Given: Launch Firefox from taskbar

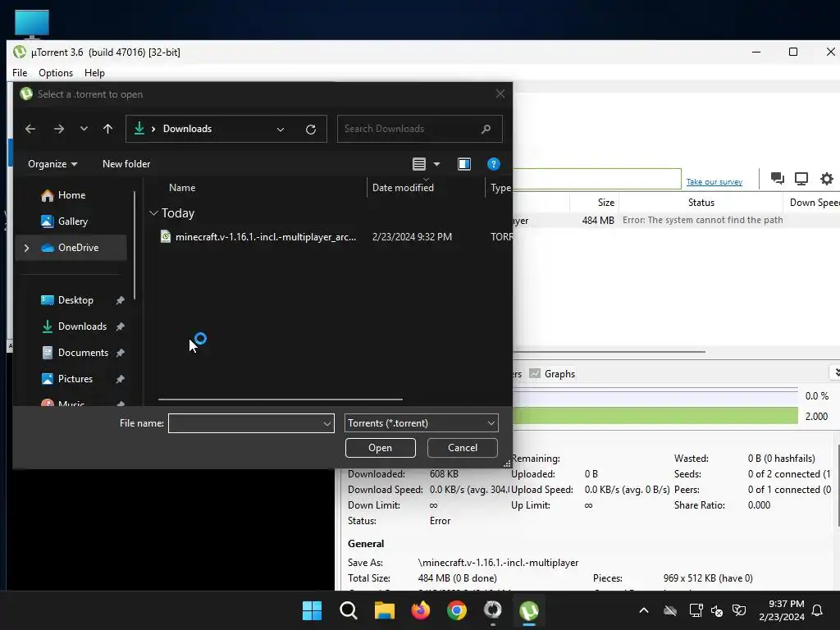Looking at the screenshot, I should (421, 610).
